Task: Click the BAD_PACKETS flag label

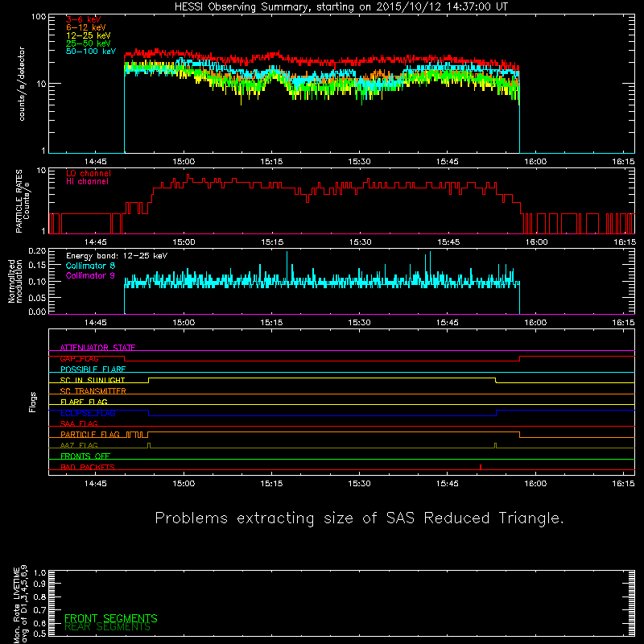Action: point(88,467)
